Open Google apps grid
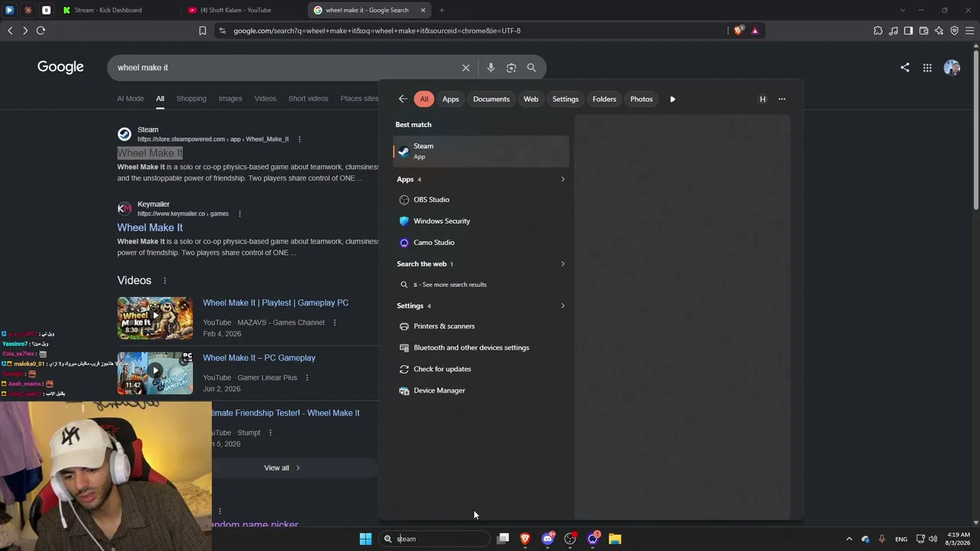Image resolution: width=980 pixels, height=551 pixels. (927, 67)
